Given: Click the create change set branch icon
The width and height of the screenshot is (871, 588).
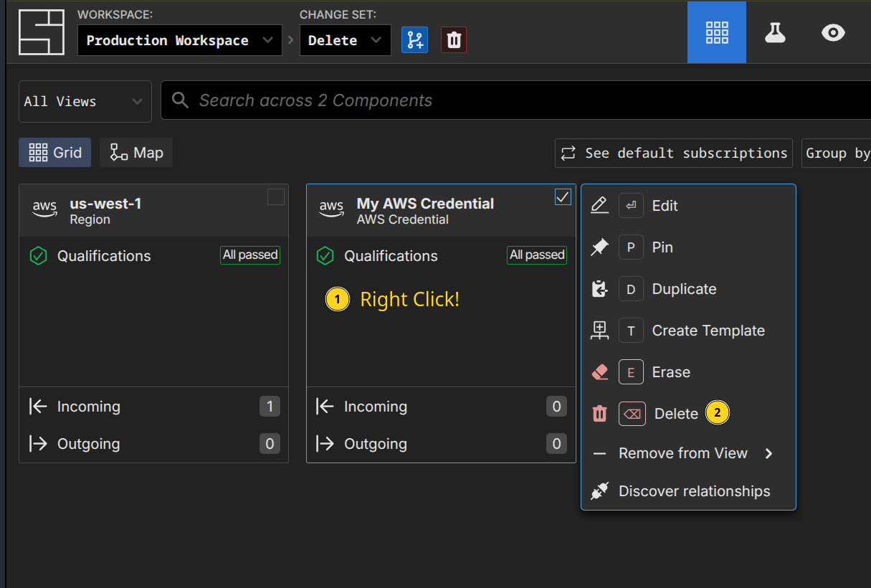Looking at the screenshot, I should click(x=414, y=39).
